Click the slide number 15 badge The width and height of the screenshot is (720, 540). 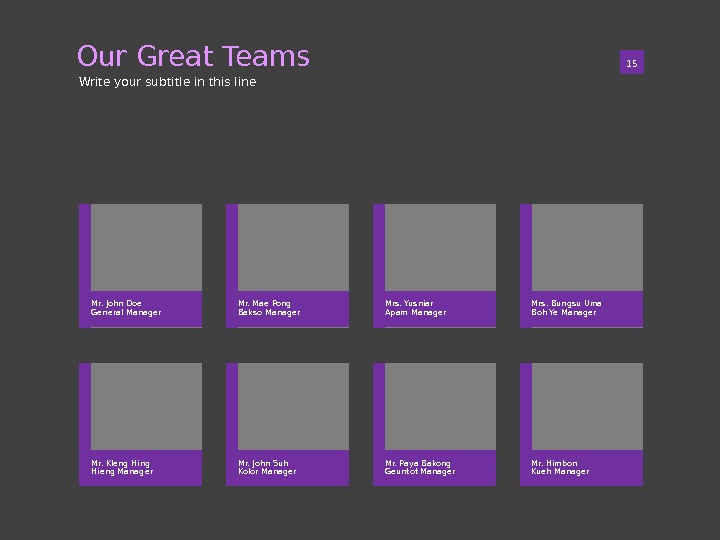click(x=631, y=64)
